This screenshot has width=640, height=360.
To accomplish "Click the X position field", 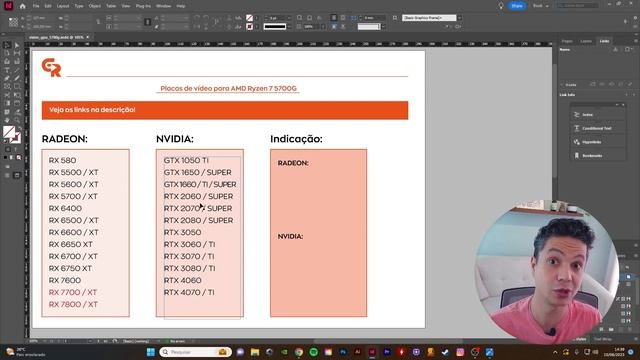I will [x=42, y=18].
